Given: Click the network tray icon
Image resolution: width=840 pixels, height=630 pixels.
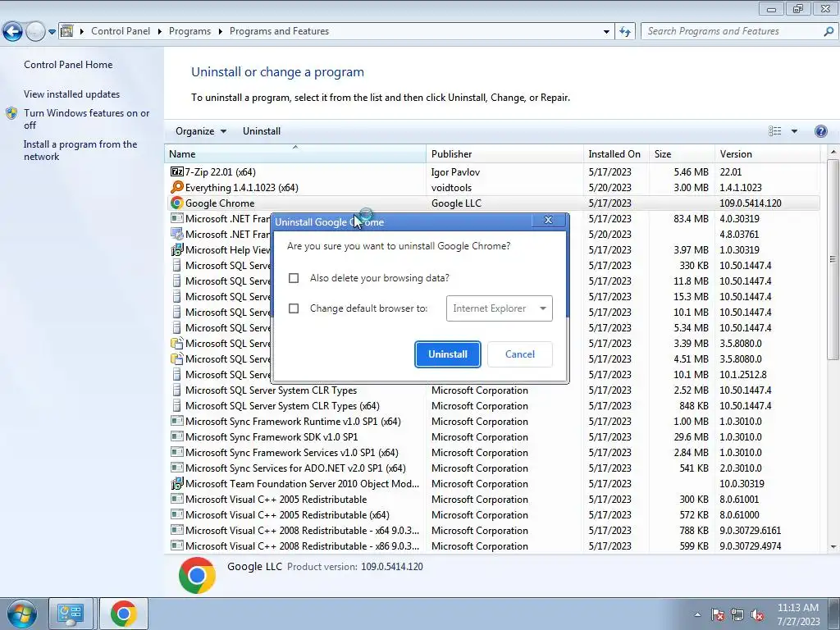Looking at the screenshot, I should coord(737,614).
